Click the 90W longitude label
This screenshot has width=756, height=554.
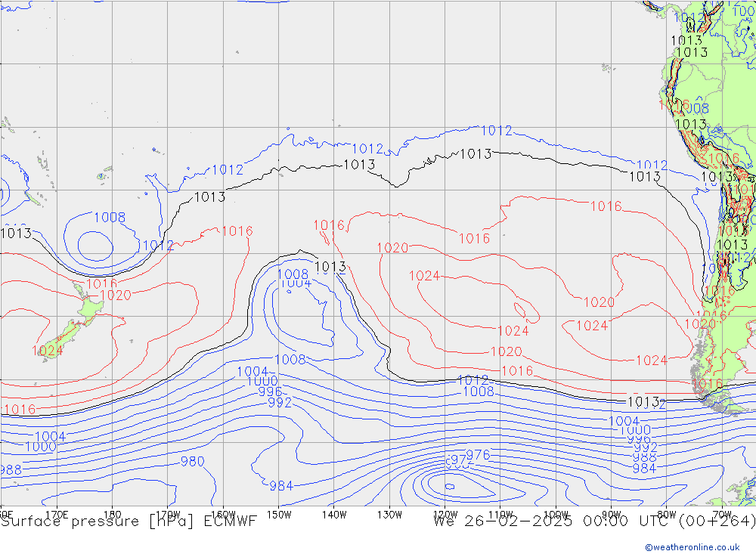(612, 515)
